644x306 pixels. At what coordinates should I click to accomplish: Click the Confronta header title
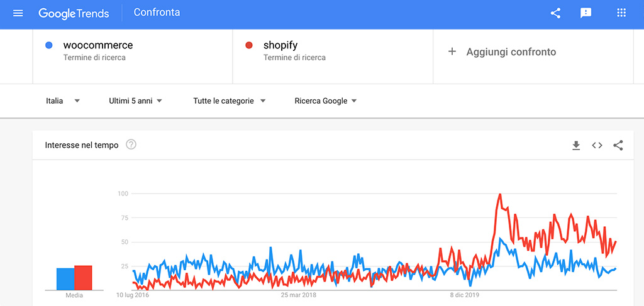tap(157, 13)
